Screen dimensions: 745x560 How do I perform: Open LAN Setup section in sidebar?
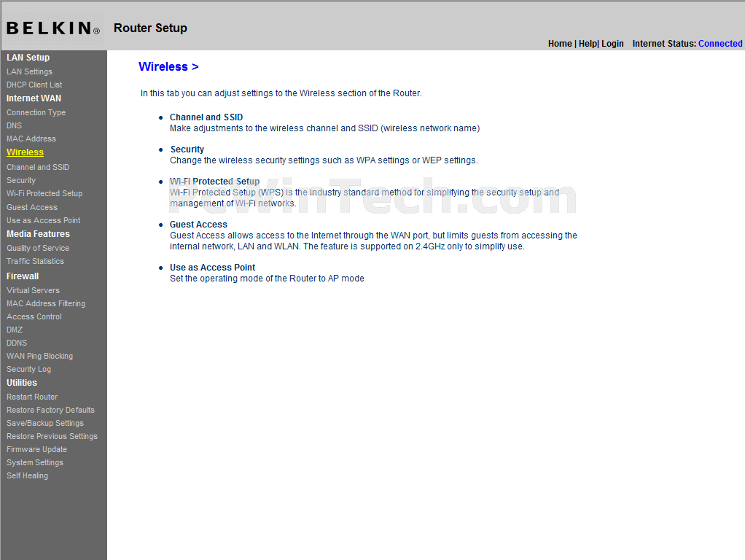28,58
